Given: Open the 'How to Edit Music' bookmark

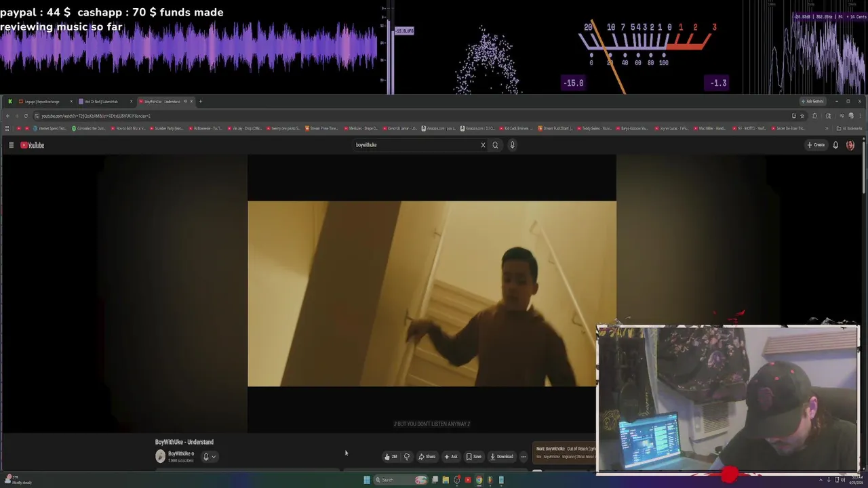Looking at the screenshot, I should [x=128, y=128].
